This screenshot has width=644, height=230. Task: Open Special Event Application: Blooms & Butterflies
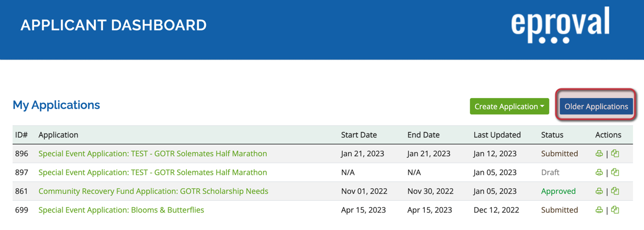121,210
